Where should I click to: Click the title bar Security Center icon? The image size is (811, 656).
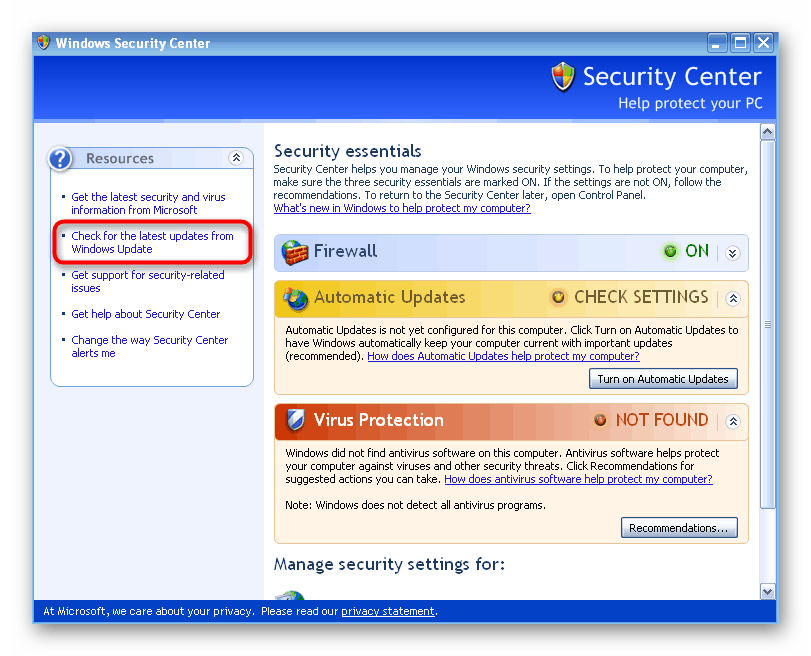tap(42, 43)
